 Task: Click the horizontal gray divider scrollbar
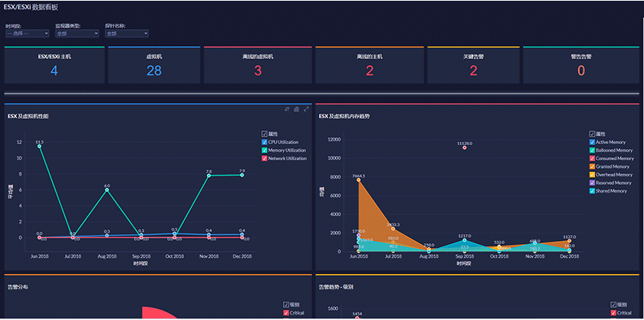[x=321, y=94]
